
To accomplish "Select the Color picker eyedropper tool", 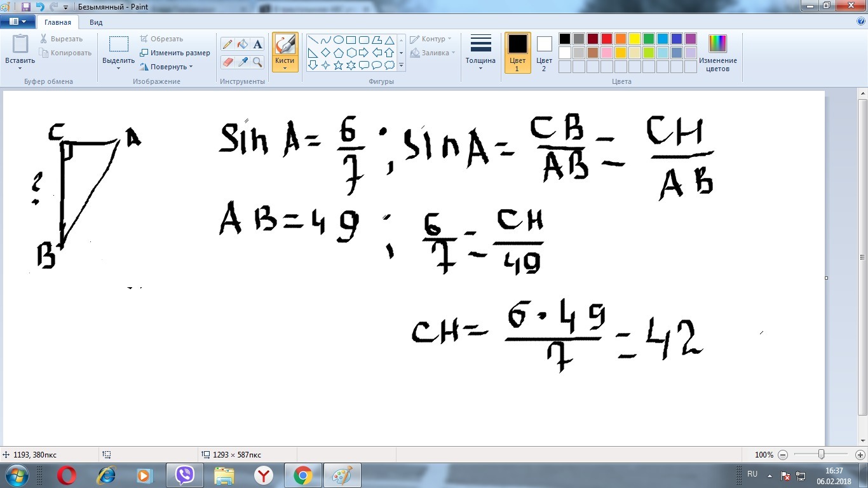I will [x=242, y=62].
